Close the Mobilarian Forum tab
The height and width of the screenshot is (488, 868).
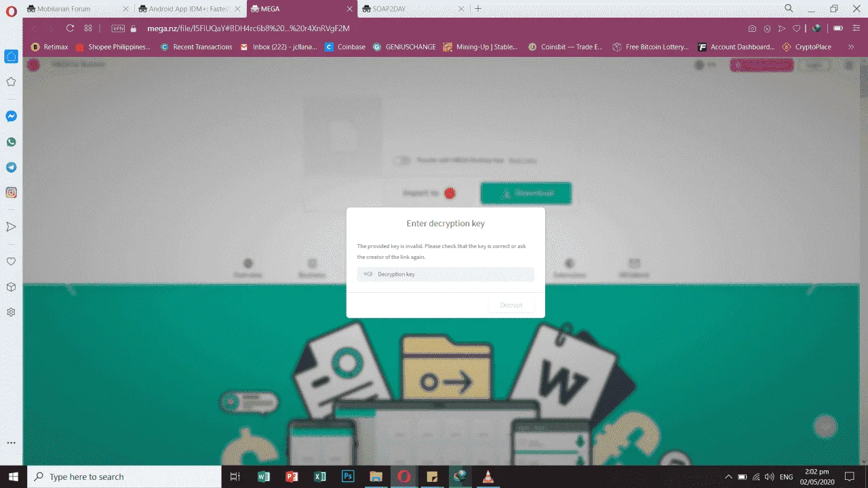tap(125, 9)
